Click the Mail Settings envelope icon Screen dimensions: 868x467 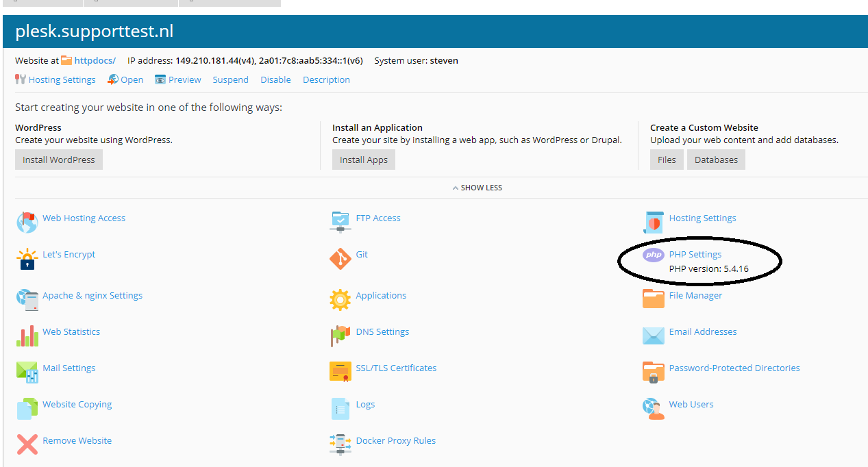point(27,372)
